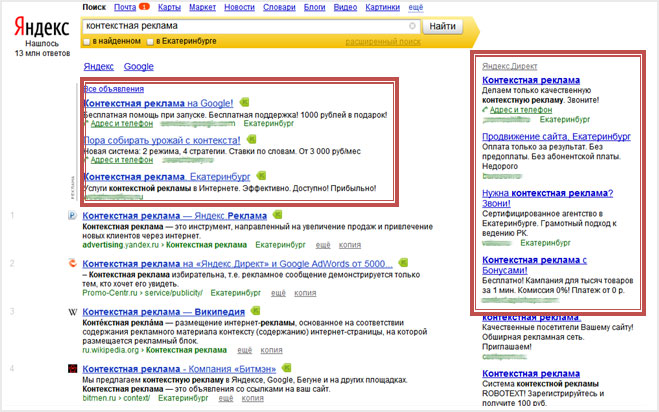Image resolution: width=659 pixels, height=412 pixels.
Task: Open 'Все объявления' link
Action: (x=114, y=89)
